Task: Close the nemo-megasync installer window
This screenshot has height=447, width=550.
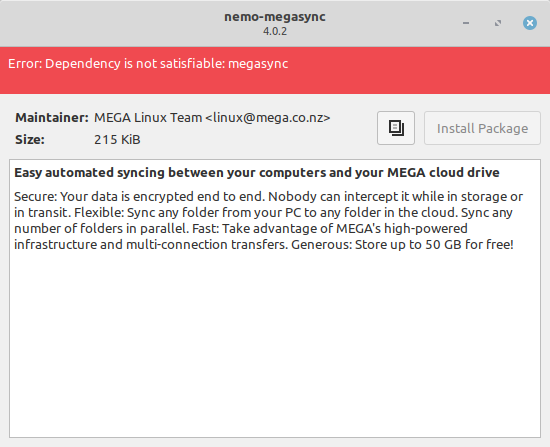Action: [x=530, y=23]
